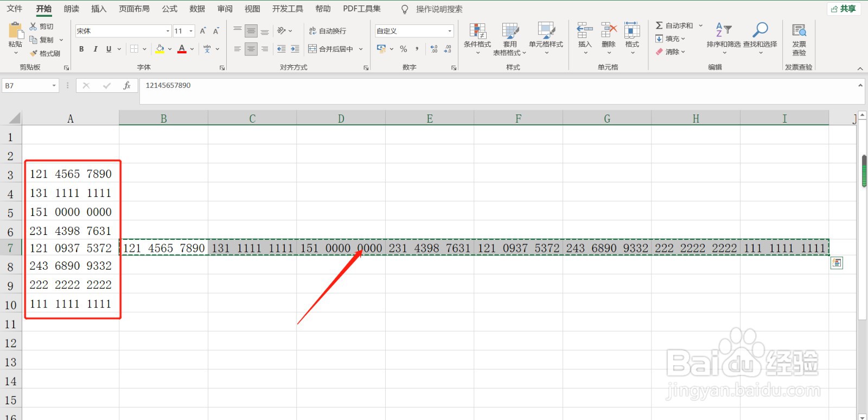The width and height of the screenshot is (868, 420).
Task: Click the Copy (复制) icon
Action: point(33,40)
